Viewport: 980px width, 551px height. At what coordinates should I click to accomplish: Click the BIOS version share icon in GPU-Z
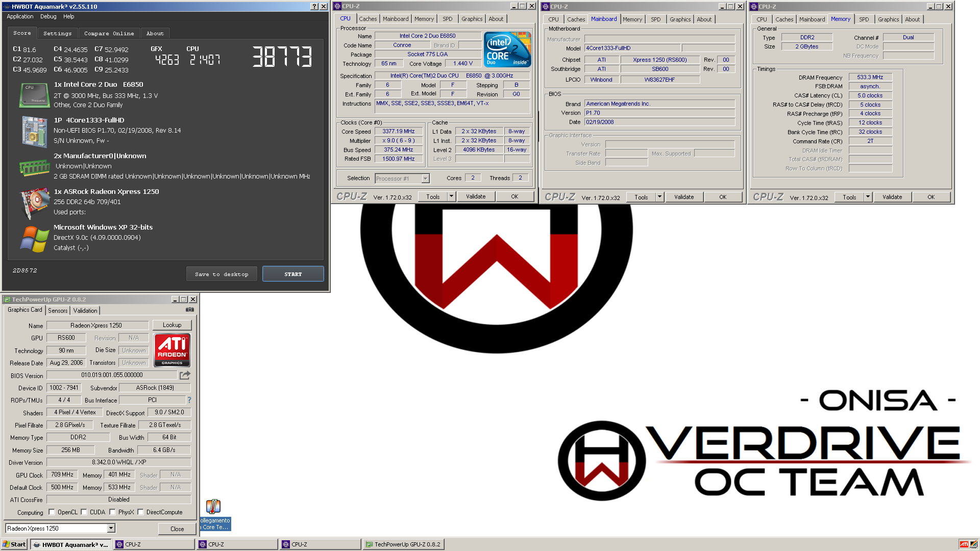coord(185,375)
